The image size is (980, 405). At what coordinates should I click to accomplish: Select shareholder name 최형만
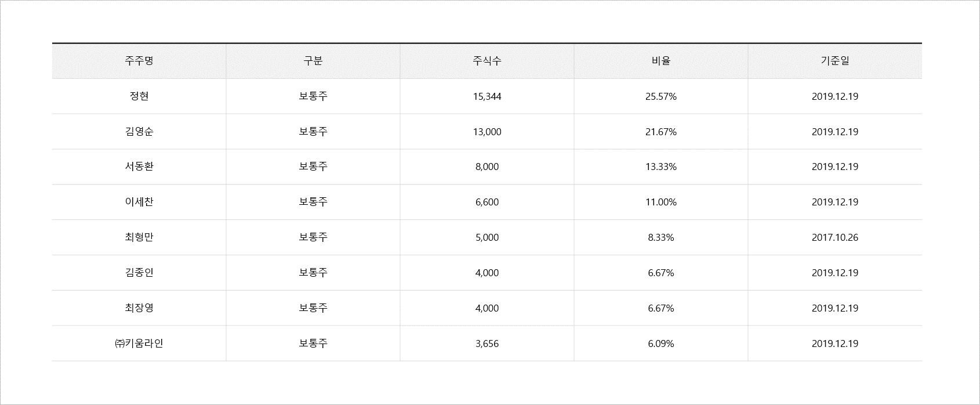point(139,237)
